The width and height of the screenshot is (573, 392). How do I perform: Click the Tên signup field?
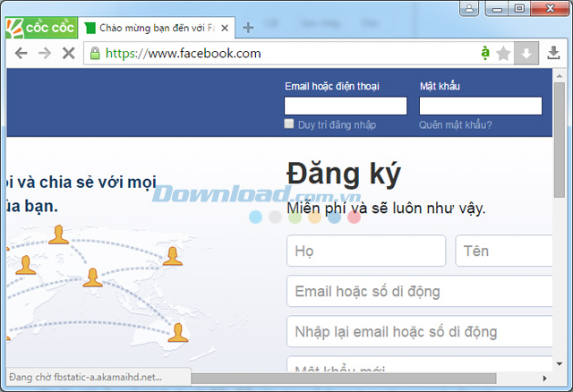504,251
